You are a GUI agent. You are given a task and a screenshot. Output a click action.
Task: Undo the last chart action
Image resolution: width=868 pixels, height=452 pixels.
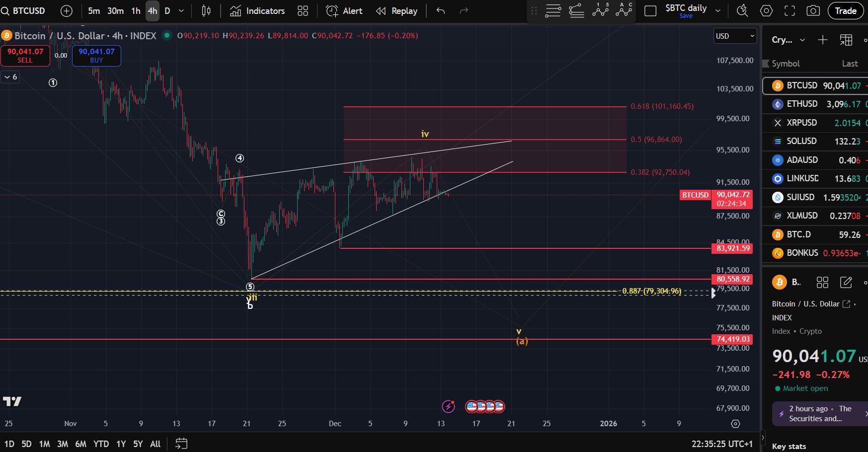point(441,11)
